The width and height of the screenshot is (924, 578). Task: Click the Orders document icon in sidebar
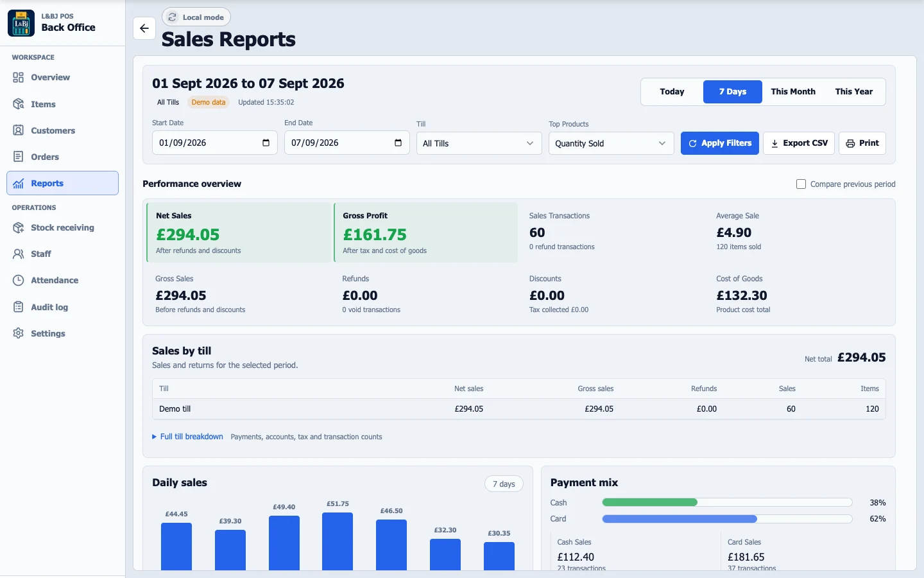coord(18,157)
